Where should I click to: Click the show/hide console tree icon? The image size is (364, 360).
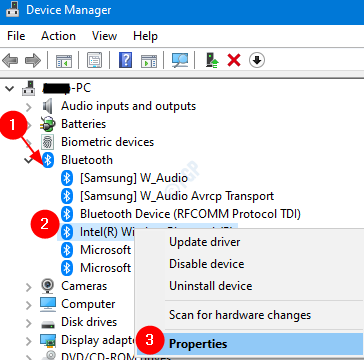(x=64, y=61)
